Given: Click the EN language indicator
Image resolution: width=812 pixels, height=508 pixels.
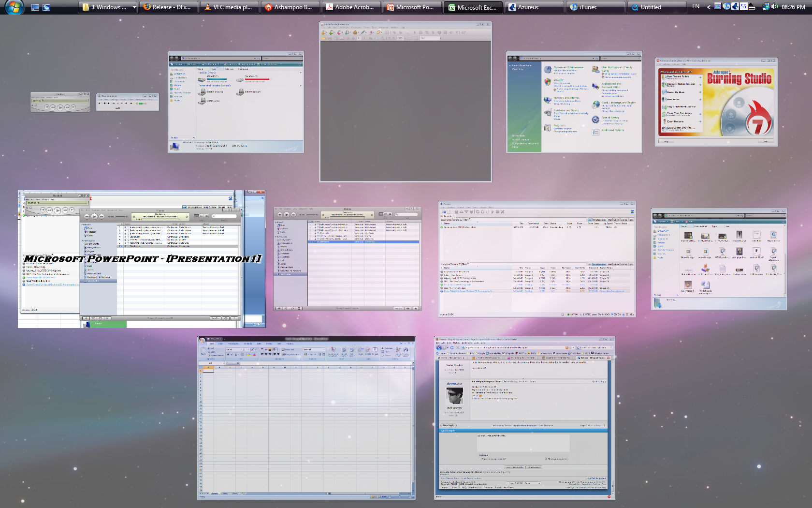Looking at the screenshot, I should point(696,7).
